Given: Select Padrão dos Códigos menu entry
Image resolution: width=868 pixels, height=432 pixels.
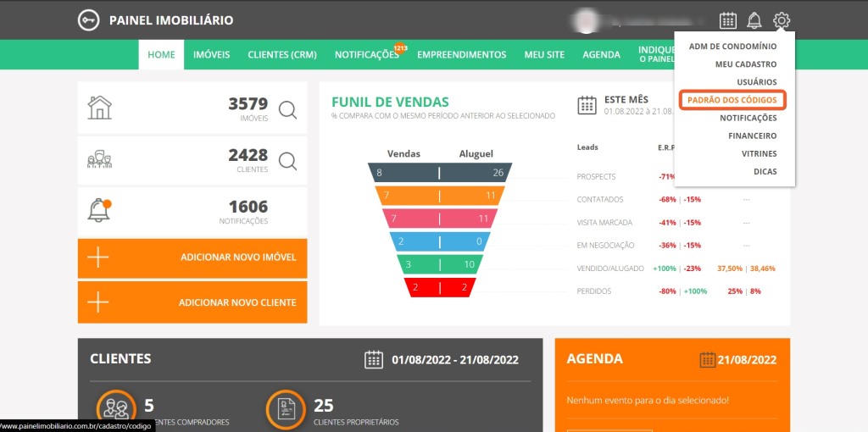Looking at the screenshot, I should click(x=732, y=100).
